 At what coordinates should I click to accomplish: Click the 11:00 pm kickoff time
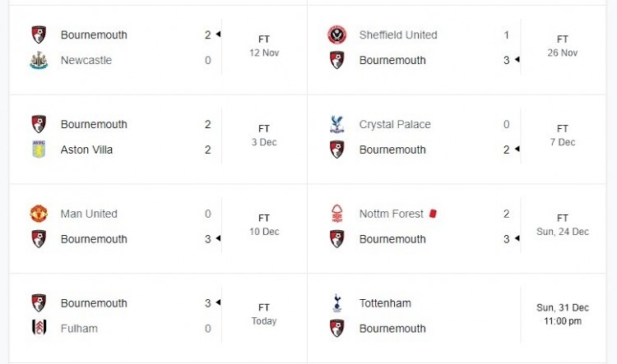click(x=563, y=321)
